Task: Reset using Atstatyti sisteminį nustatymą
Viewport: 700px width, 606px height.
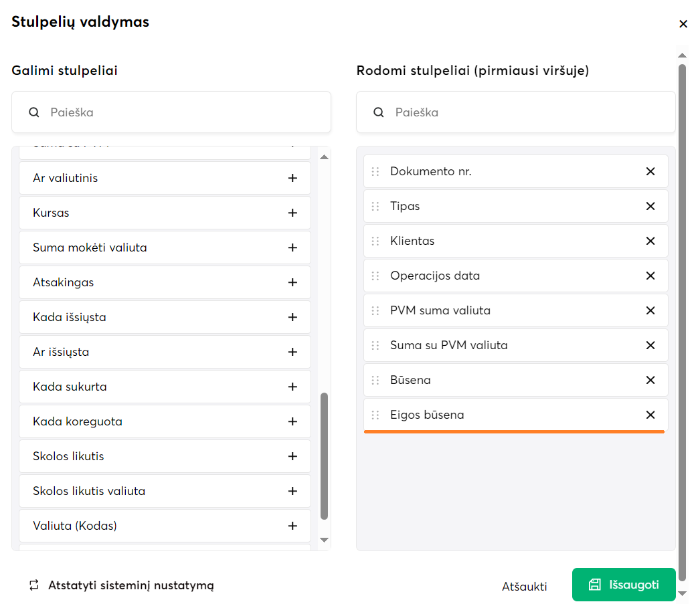Action: (x=122, y=585)
